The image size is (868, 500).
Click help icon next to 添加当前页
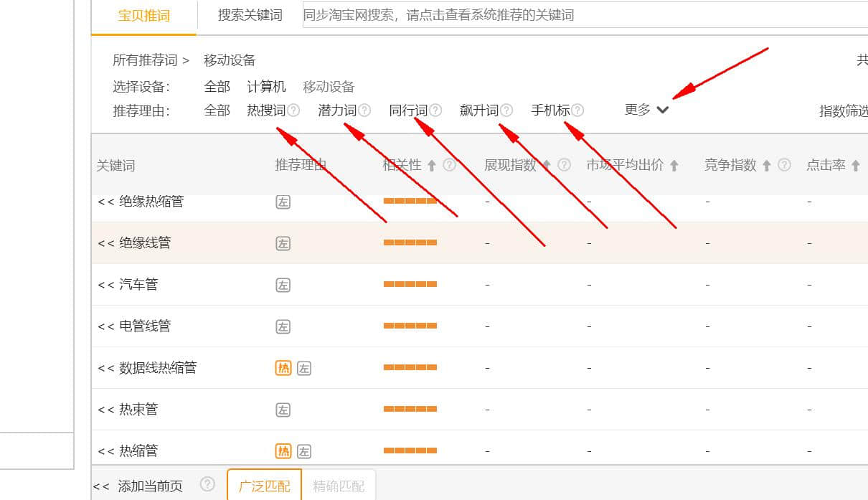click(207, 484)
